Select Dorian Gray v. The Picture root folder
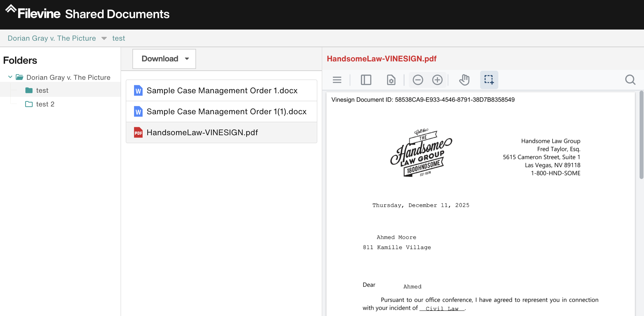Viewport: 644px width, 316px height. point(68,77)
